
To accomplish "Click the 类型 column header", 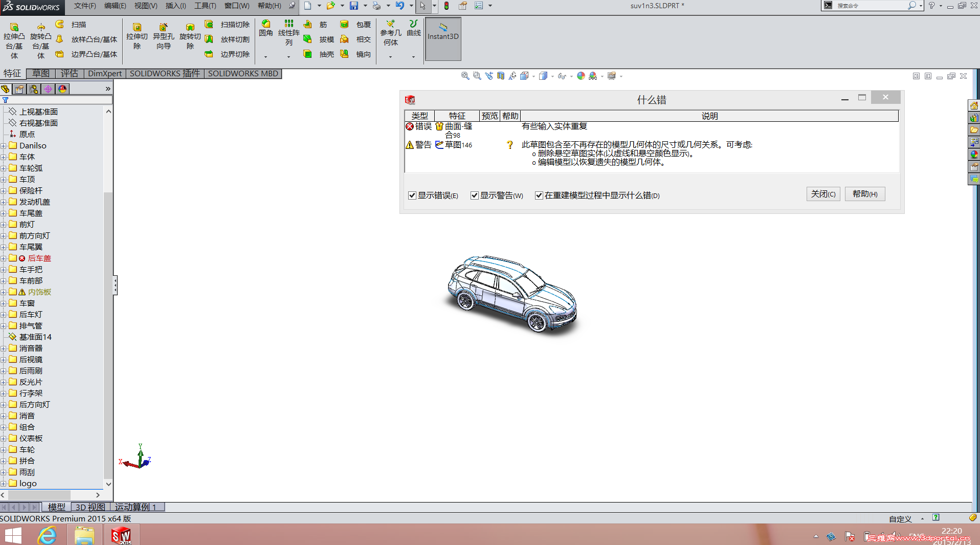I will pos(420,116).
